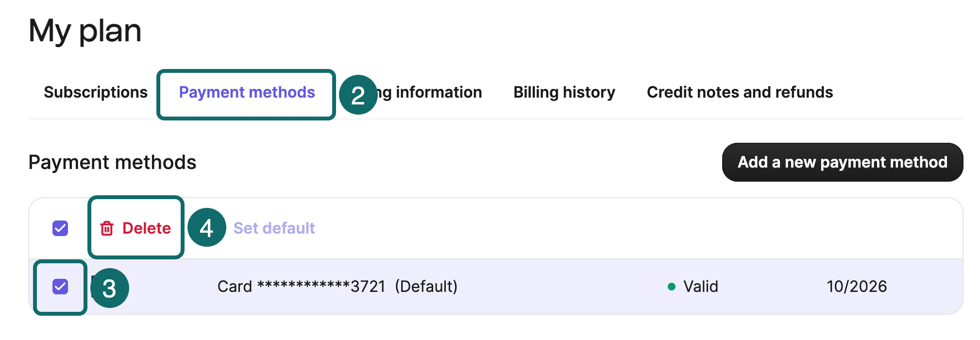Image resolution: width=980 pixels, height=340 pixels.
Task: Open the Credit notes and refunds tab
Action: coord(740,92)
